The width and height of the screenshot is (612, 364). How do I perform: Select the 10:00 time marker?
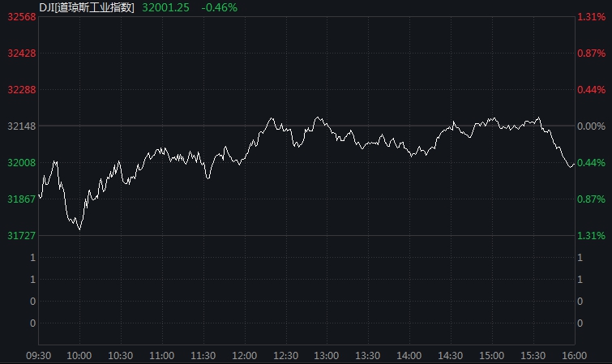coord(79,355)
